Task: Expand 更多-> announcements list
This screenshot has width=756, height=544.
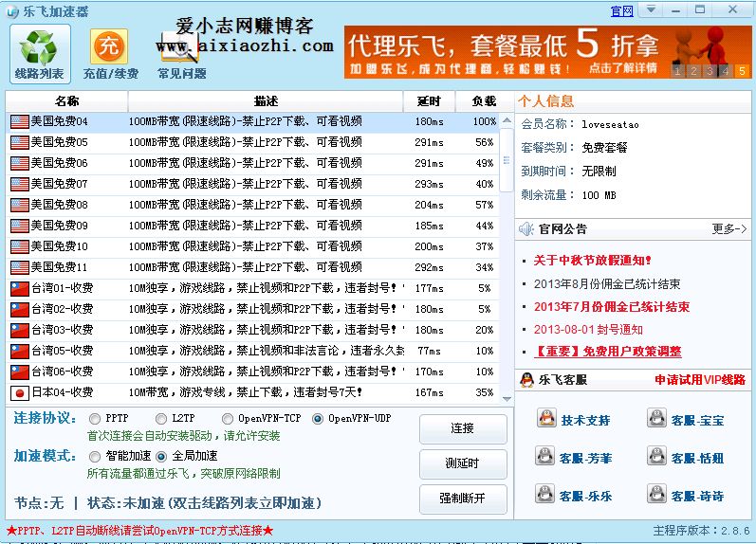Action: pos(729,228)
